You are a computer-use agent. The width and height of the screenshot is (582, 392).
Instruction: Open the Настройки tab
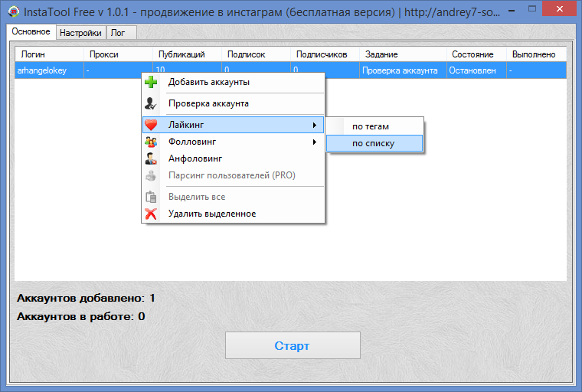[80, 33]
